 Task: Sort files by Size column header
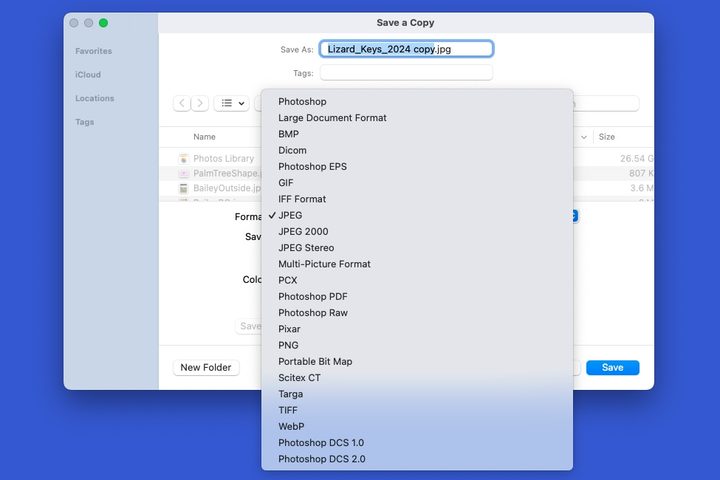point(607,137)
